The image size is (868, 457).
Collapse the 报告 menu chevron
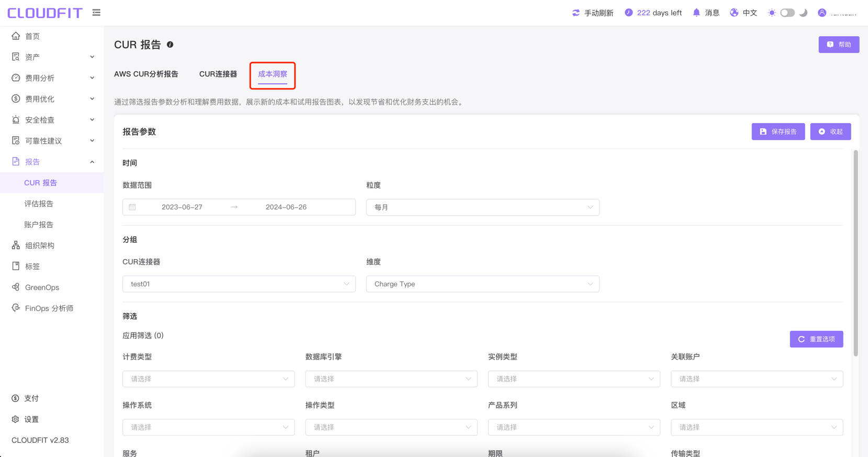[x=92, y=162]
